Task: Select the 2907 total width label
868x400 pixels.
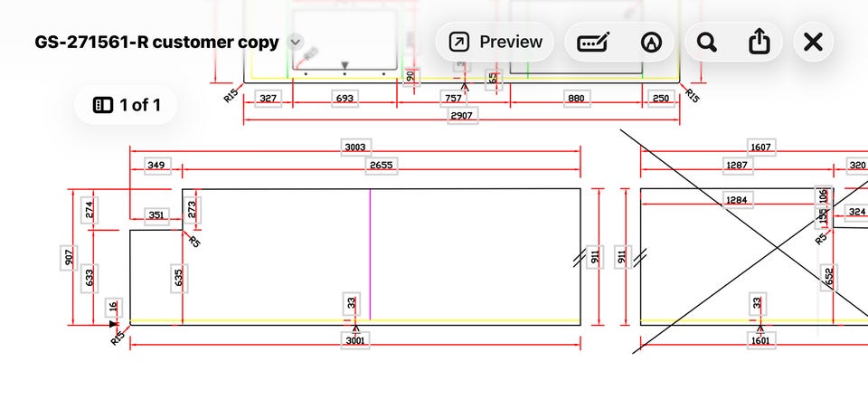Action: coord(462,116)
